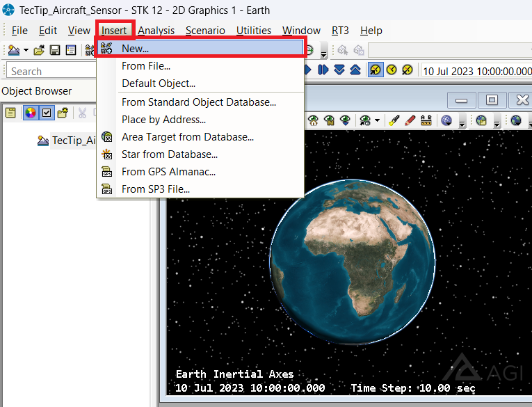This screenshot has width=532, height=407.
Task: Click the Increase Time Step icon
Action: pos(355,70)
